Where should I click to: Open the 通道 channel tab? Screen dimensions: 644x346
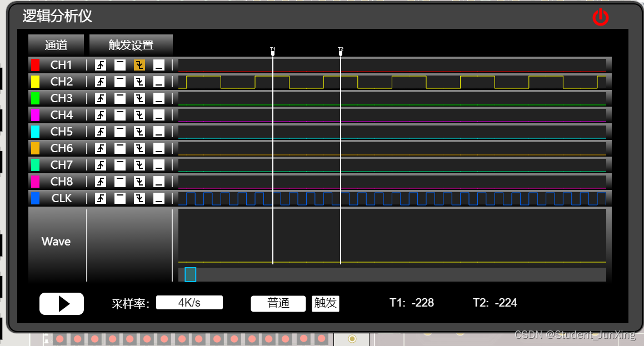pos(56,45)
